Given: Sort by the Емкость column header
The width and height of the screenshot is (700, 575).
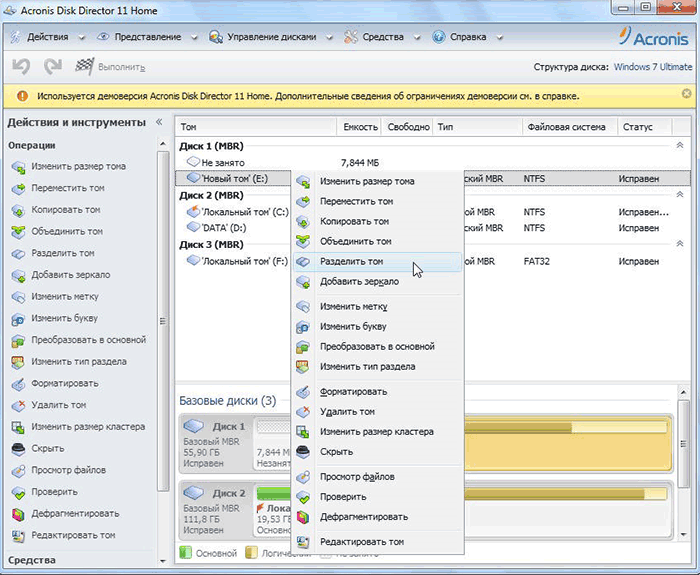Looking at the screenshot, I should point(360,127).
